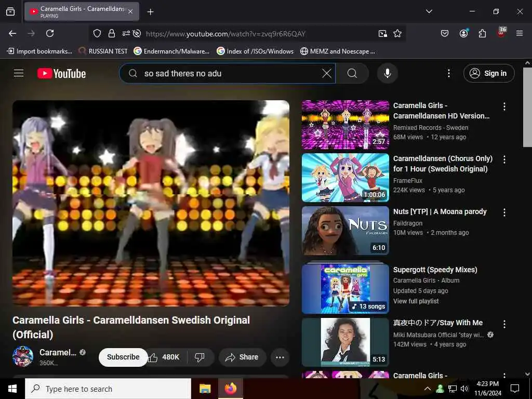Open site permissions icon in address bar
This screenshot has width=532, height=399.
click(126, 33)
